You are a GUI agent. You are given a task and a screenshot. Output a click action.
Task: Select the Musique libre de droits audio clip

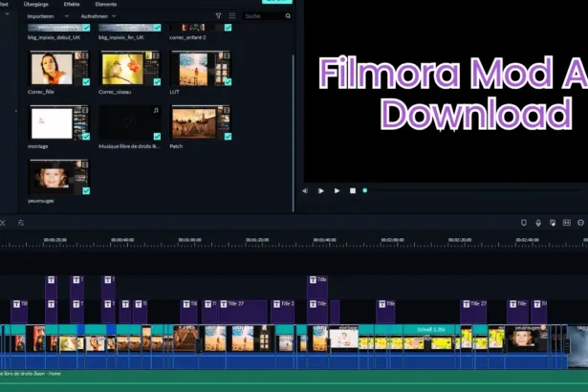coord(130,122)
